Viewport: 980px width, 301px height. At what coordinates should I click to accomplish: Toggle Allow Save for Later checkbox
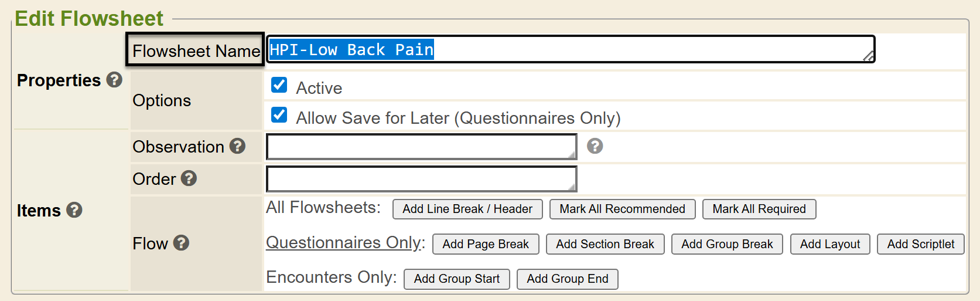tap(279, 115)
